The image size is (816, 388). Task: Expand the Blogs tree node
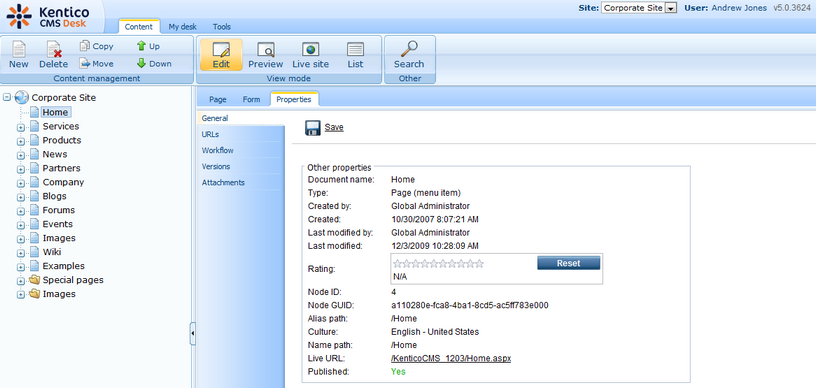point(21,197)
